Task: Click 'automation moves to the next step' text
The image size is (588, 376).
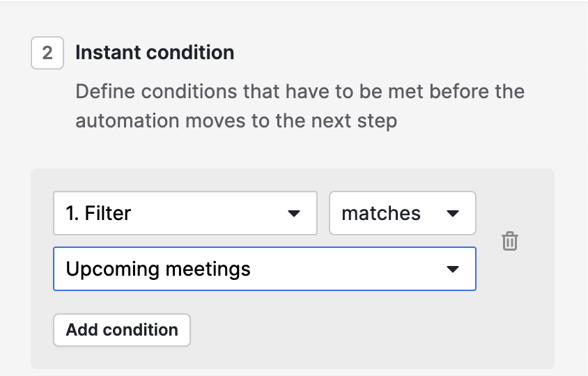Action: point(236,121)
